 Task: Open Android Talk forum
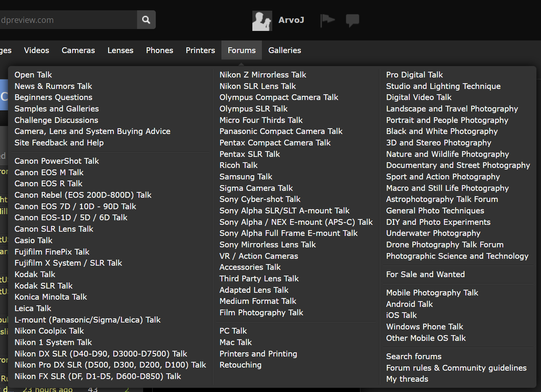(409, 304)
